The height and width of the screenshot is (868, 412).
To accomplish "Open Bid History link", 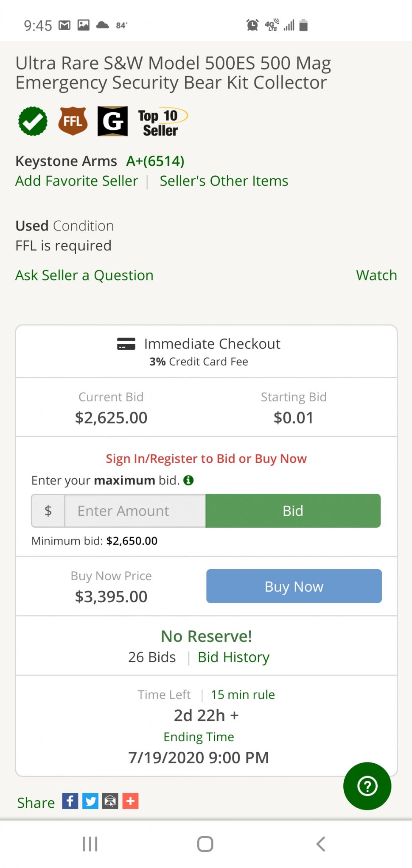I will 233,657.
